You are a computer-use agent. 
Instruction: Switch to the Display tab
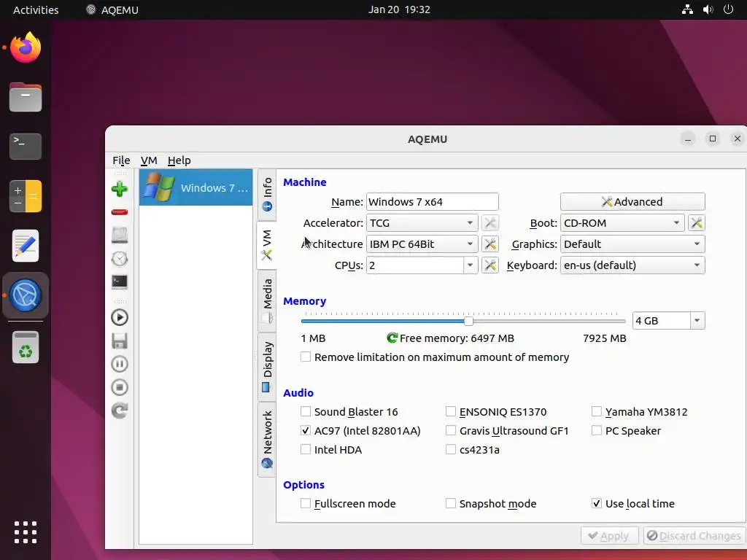pos(267,367)
